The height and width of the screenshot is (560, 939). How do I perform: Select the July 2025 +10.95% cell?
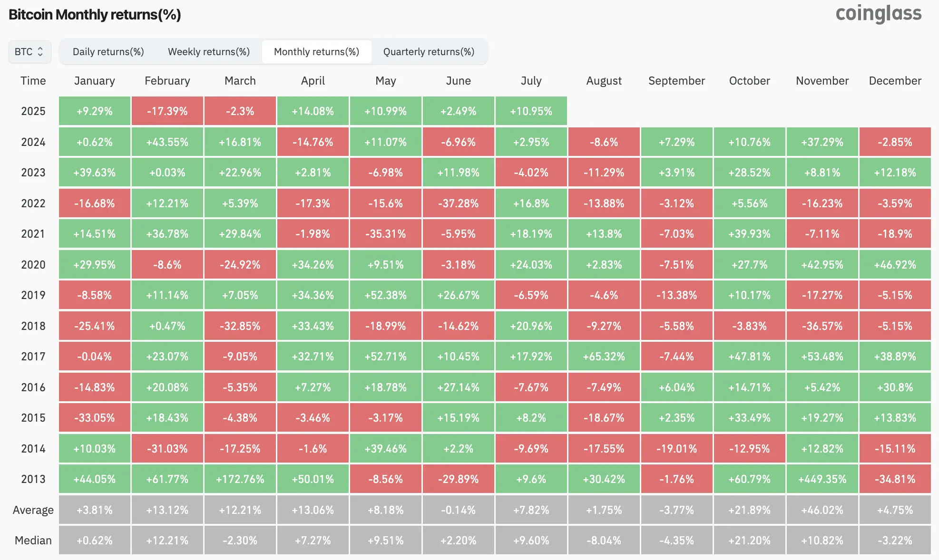531,111
